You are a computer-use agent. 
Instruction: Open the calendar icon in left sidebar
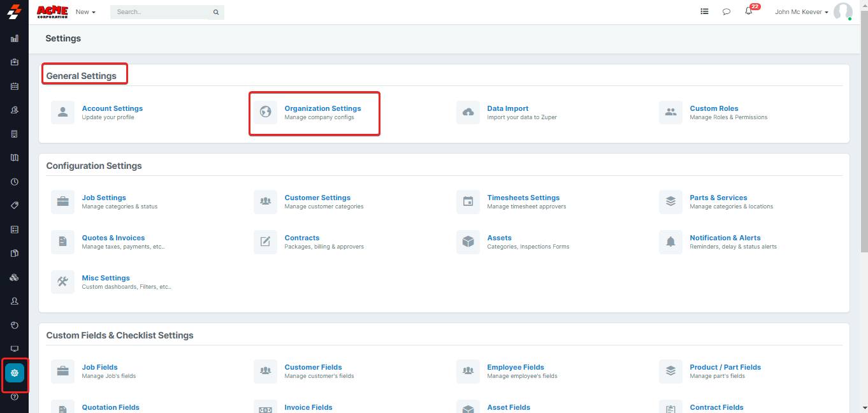point(15,86)
